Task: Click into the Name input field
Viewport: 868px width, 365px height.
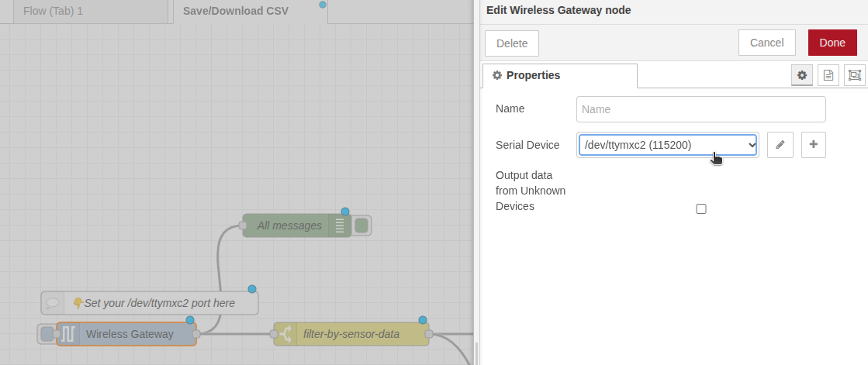Action: [700, 109]
